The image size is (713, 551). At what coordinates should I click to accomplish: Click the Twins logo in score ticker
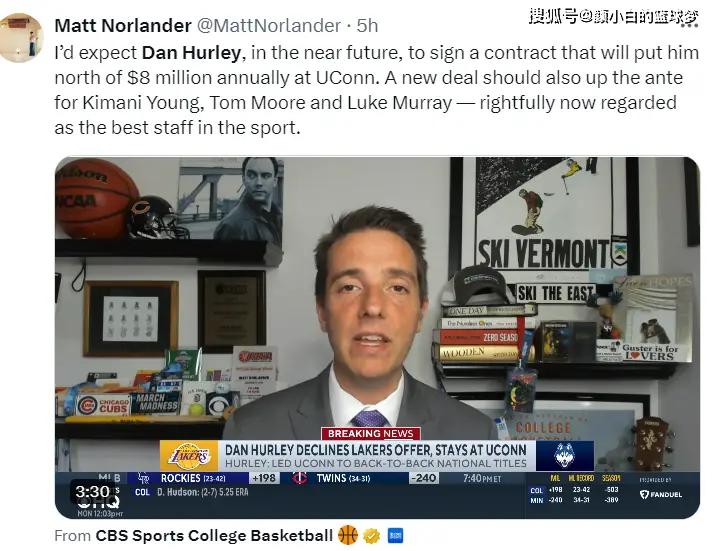(x=300, y=478)
